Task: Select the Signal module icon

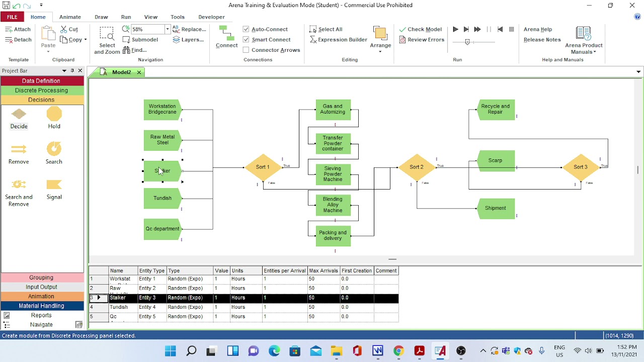Action: (x=54, y=185)
